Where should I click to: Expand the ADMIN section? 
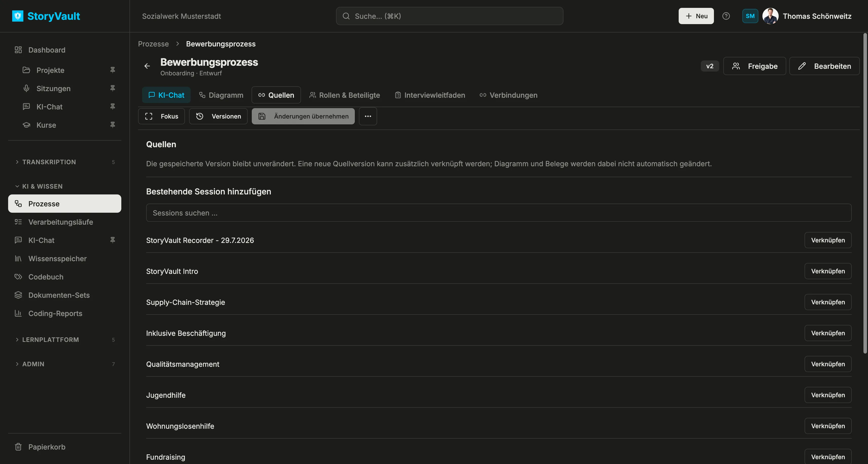click(x=65, y=364)
